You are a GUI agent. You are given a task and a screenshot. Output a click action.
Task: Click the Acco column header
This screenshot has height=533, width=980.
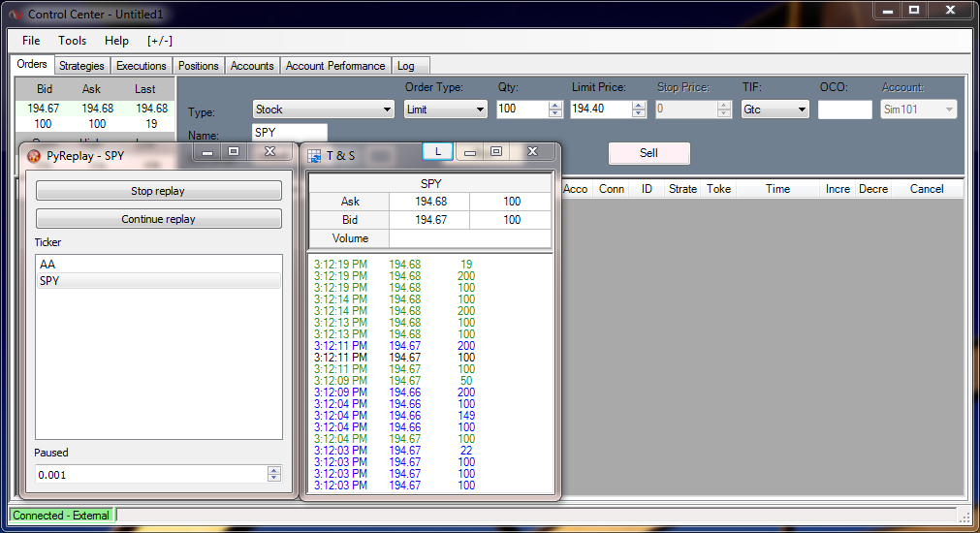576,189
